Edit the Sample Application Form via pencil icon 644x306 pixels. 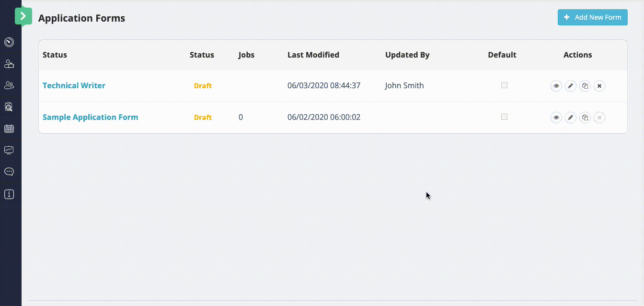(x=571, y=117)
